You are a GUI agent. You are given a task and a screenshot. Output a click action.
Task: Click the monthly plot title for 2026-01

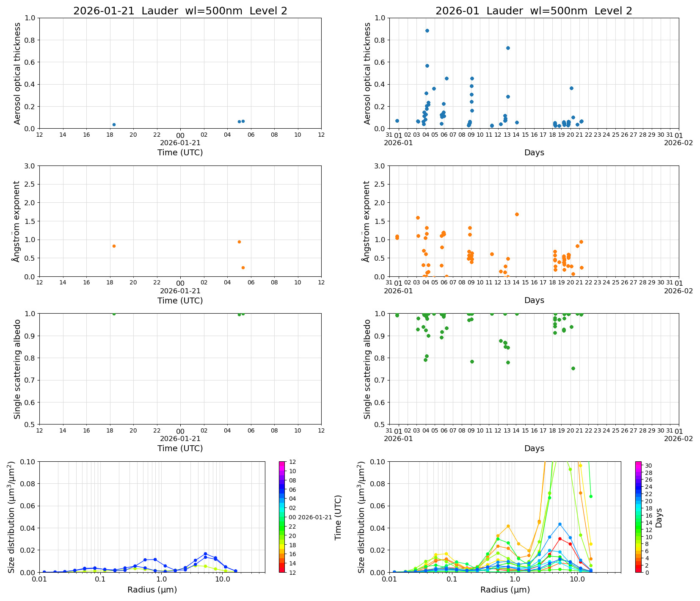pyautogui.click(x=534, y=11)
